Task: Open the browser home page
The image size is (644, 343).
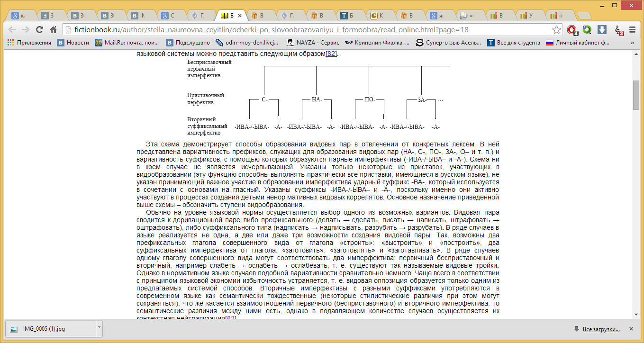Action: click(53, 29)
